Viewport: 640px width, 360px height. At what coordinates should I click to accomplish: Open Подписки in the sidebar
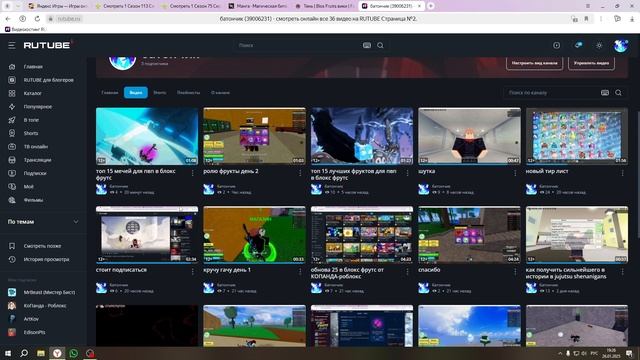35,173
